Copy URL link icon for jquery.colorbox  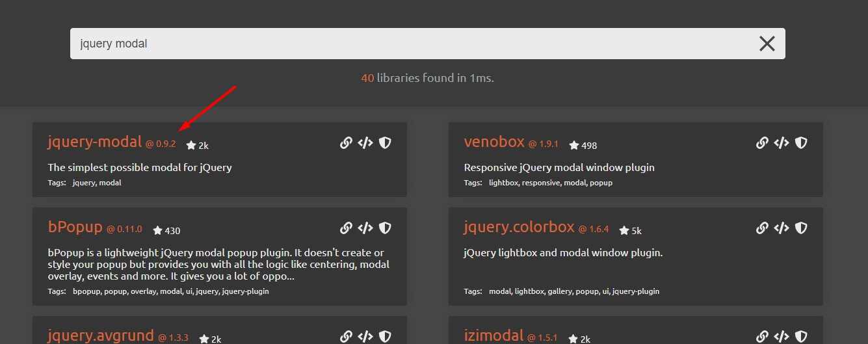point(762,228)
